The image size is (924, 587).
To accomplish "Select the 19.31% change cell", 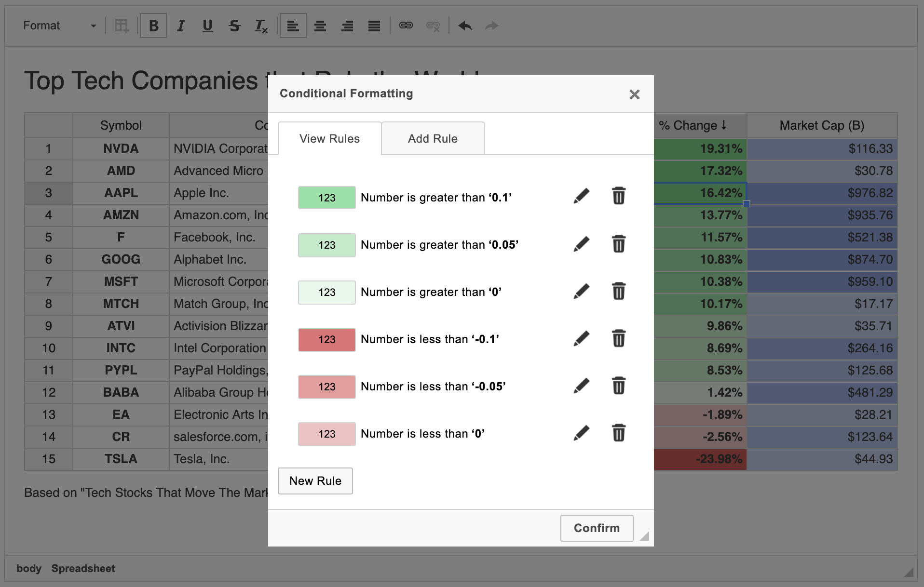I will click(x=700, y=148).
